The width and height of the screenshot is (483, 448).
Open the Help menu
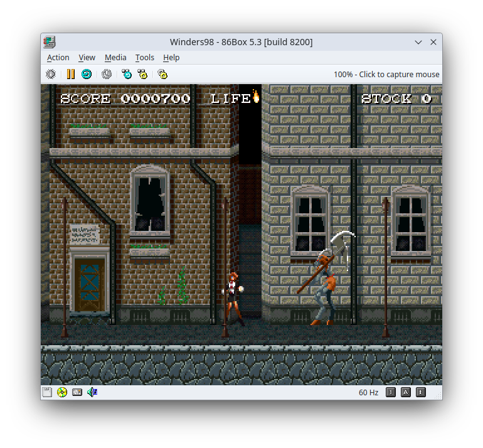point(171,57)
